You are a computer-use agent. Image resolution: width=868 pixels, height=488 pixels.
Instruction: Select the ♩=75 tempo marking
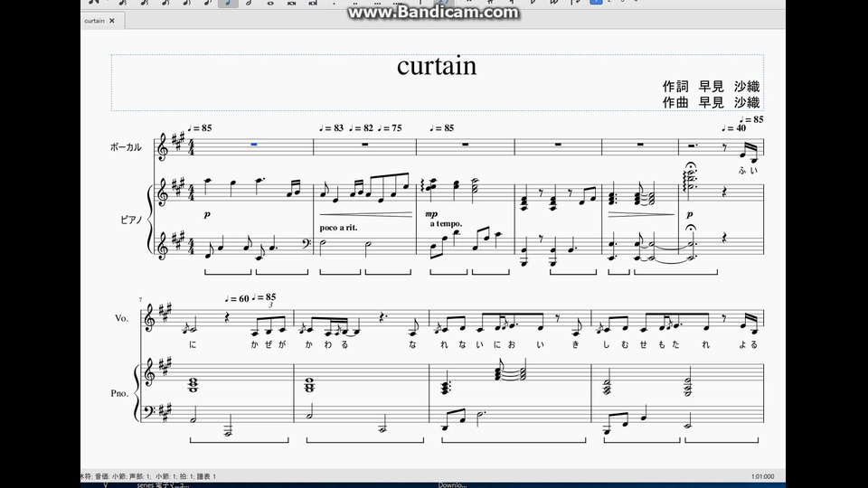(390, 127)
